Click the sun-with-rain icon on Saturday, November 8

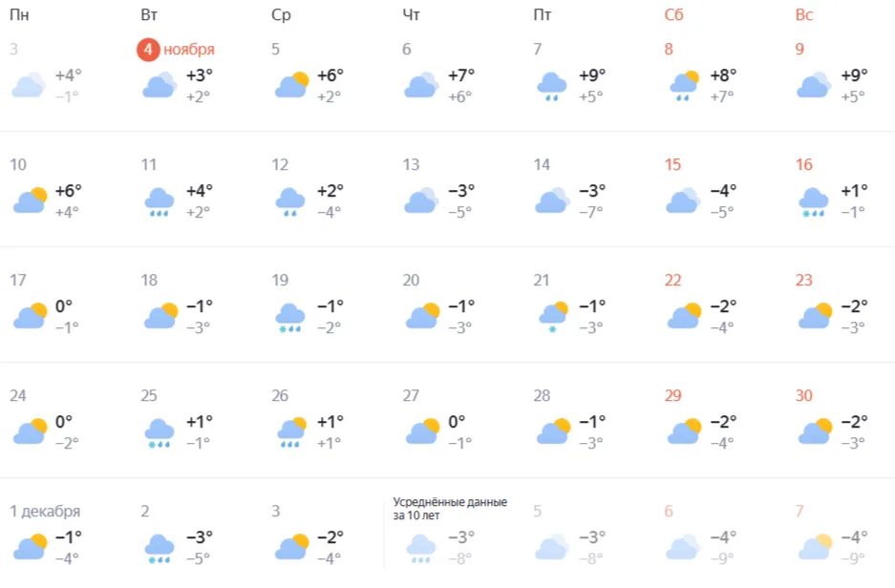(683, 86)
